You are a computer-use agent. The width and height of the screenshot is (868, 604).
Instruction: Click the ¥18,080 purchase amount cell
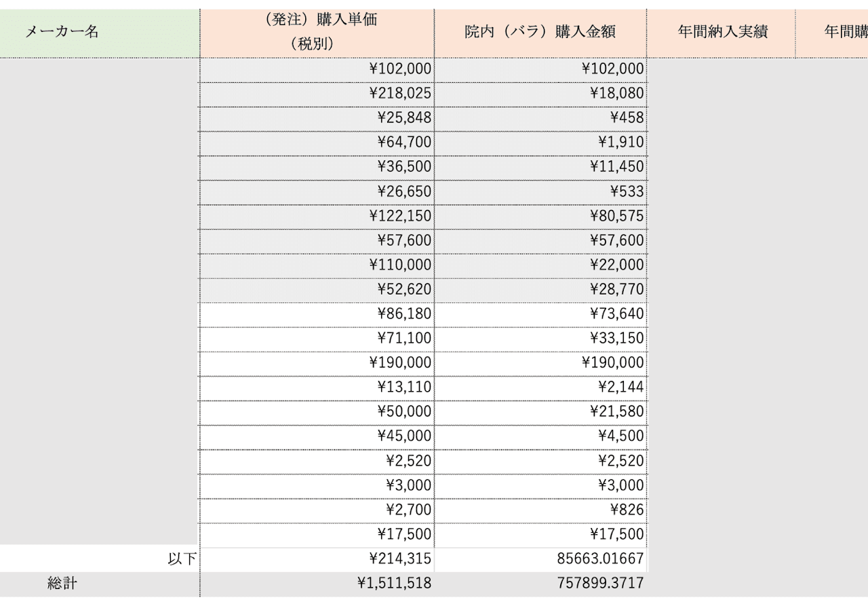540,94
